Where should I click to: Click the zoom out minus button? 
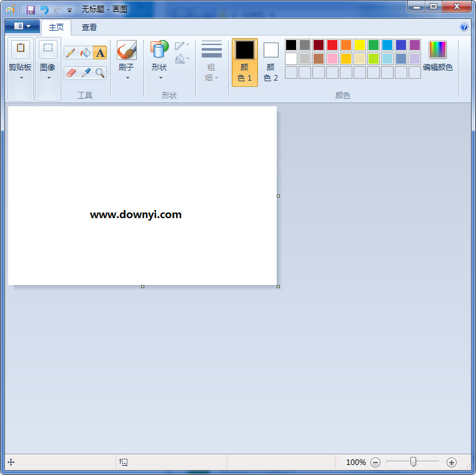click(x=375, y=462)
